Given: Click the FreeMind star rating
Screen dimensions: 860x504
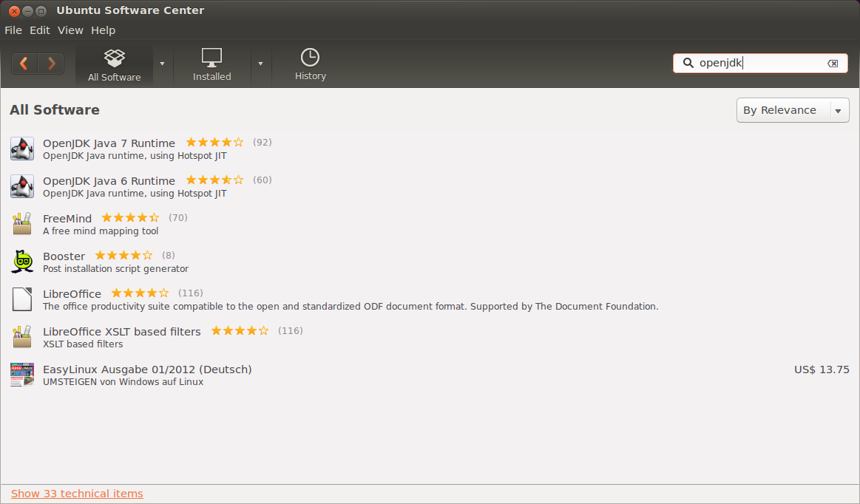Looking at the screenshot, I should tap(131, 218).
